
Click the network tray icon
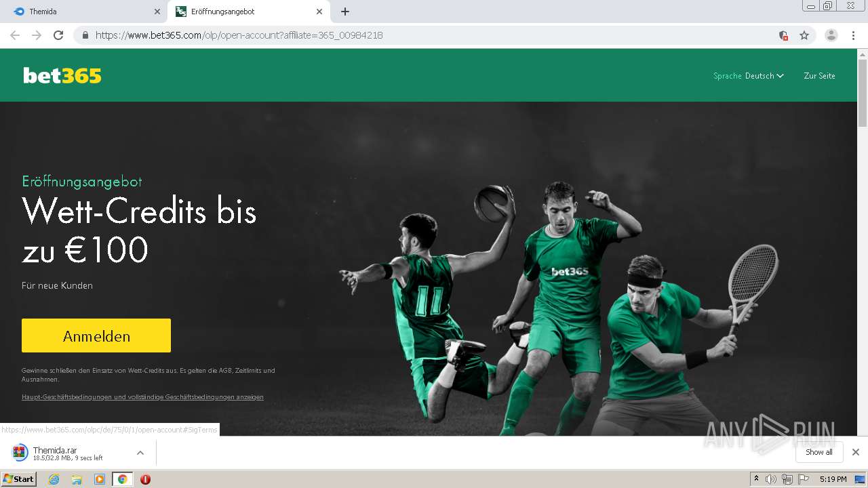point(787,479)
